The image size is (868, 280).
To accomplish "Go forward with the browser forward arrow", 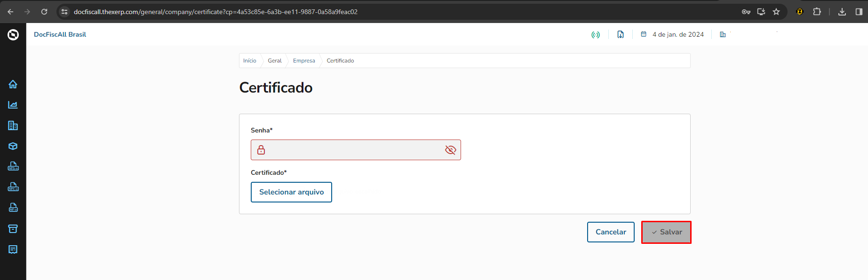I will [27, 12].
